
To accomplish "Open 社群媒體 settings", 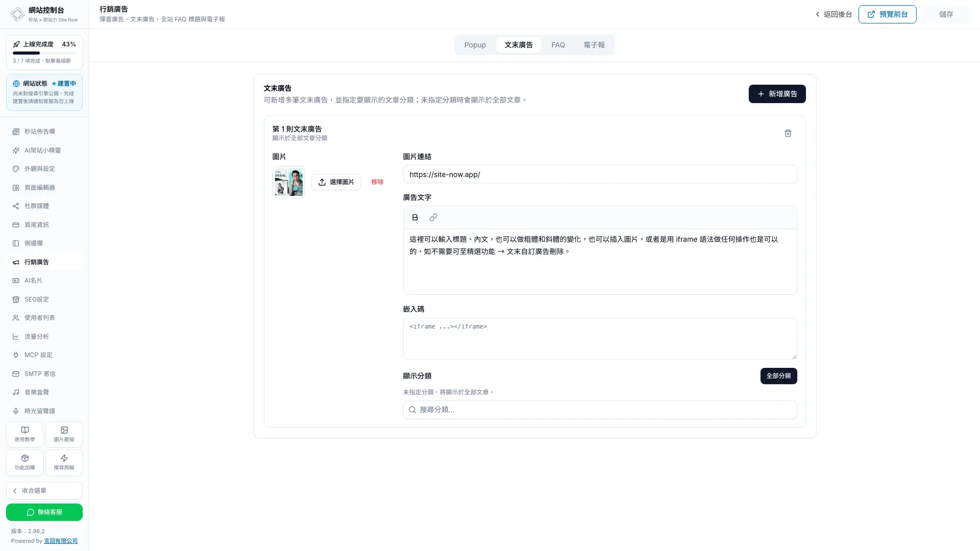I will click(x=44, y=206).
